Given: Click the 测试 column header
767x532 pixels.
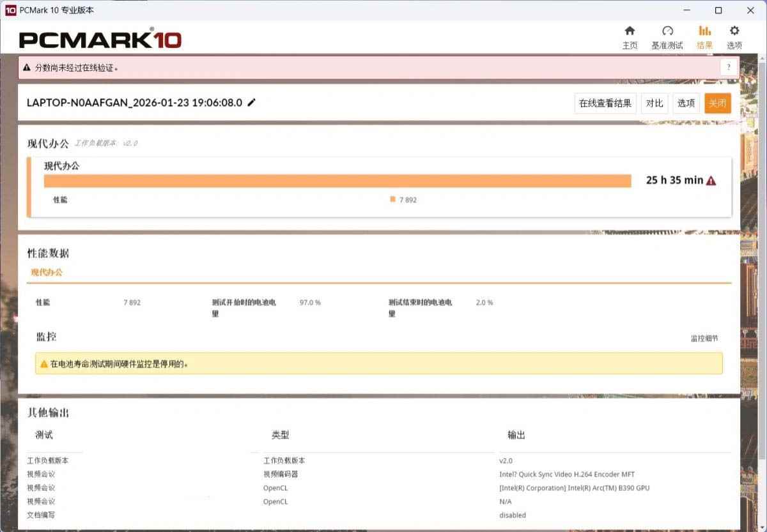Looking at the screenshot, I should [x=44, y=435].
